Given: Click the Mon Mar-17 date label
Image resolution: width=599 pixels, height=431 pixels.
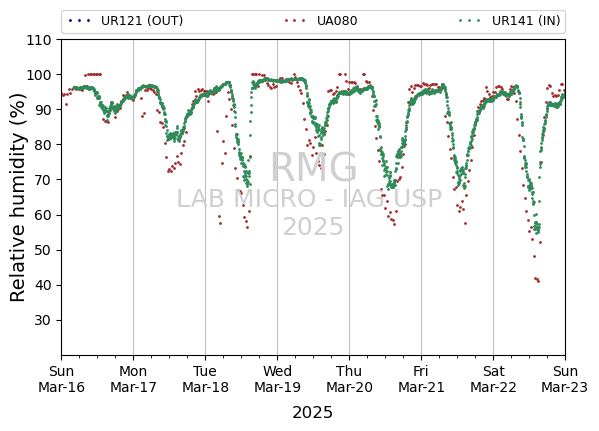Looking at the screenshot, I should 133,379.
